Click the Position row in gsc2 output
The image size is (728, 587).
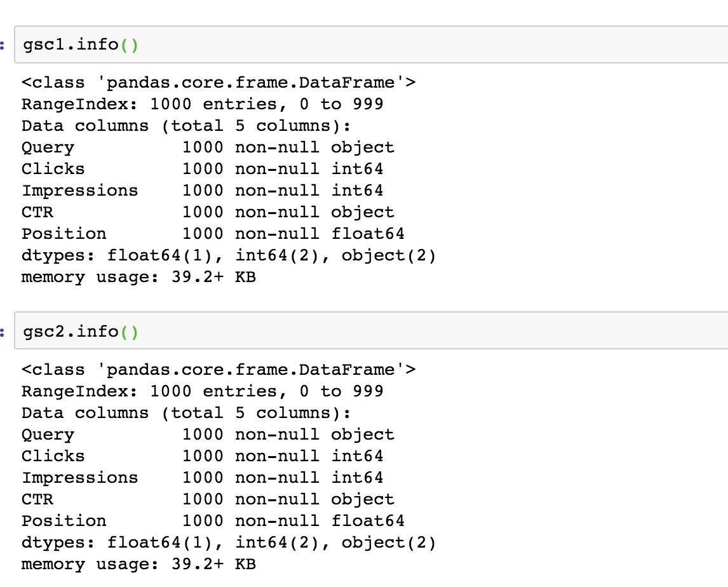click(213, 520)
